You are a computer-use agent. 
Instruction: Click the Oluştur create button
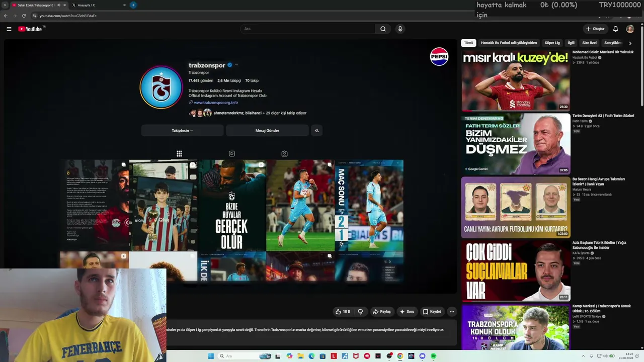pos(595,29)
